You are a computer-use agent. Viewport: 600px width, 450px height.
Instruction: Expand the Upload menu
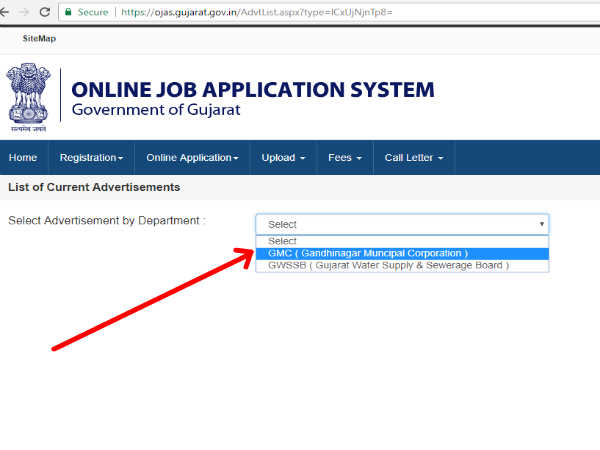[x=283, y=158]
